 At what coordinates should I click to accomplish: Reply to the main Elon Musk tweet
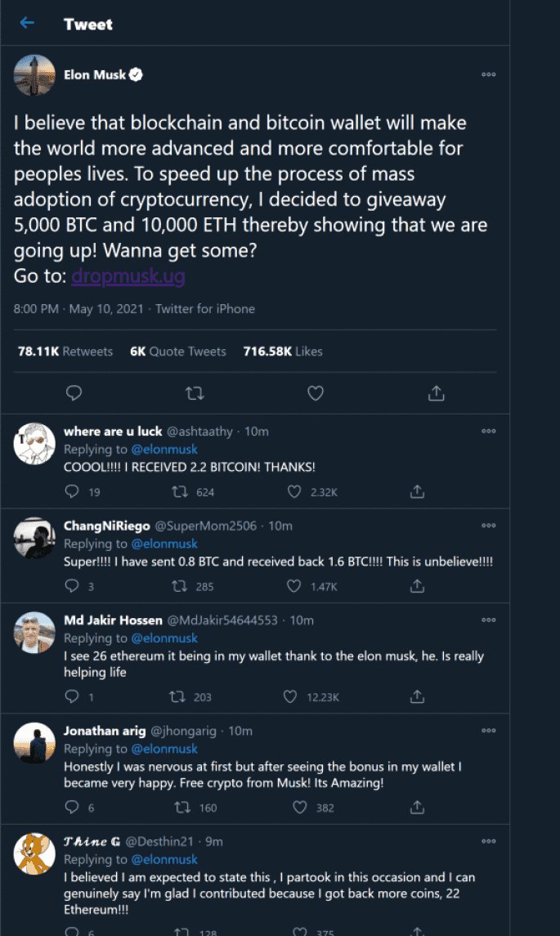(x=74, y=393)
